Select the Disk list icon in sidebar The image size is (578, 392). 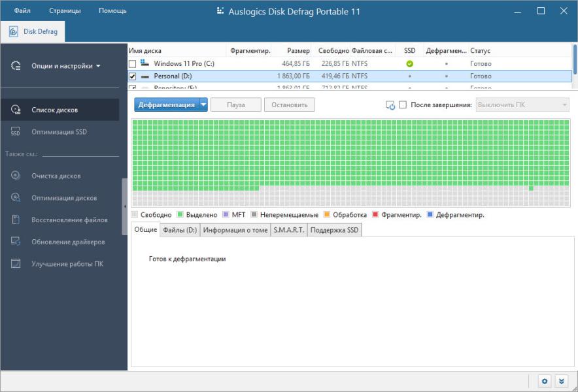16,109
